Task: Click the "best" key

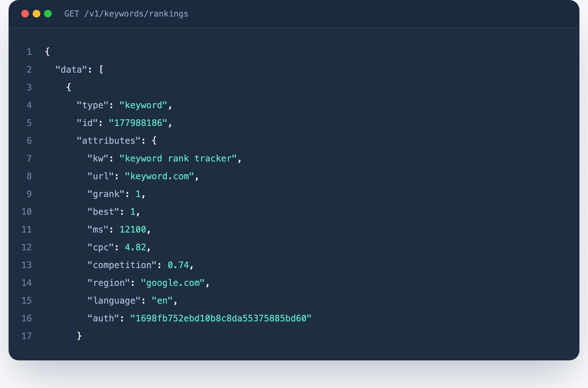Action: click(103, 212)
